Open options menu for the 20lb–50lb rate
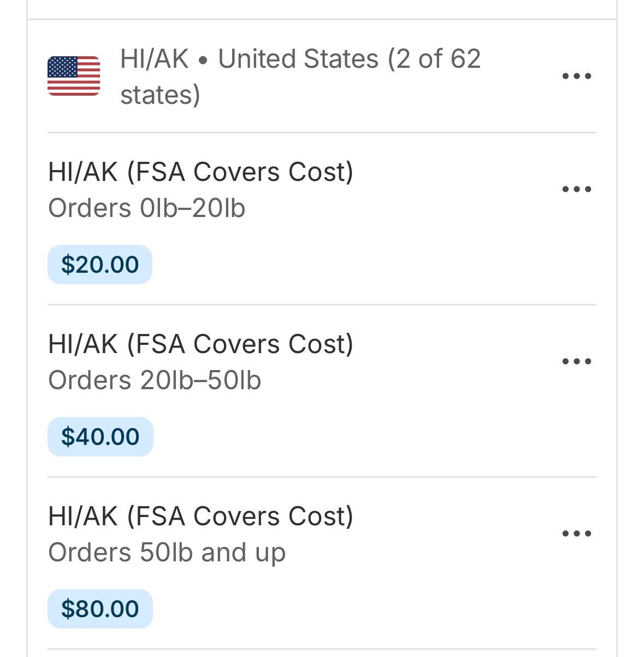 [577, 362]
